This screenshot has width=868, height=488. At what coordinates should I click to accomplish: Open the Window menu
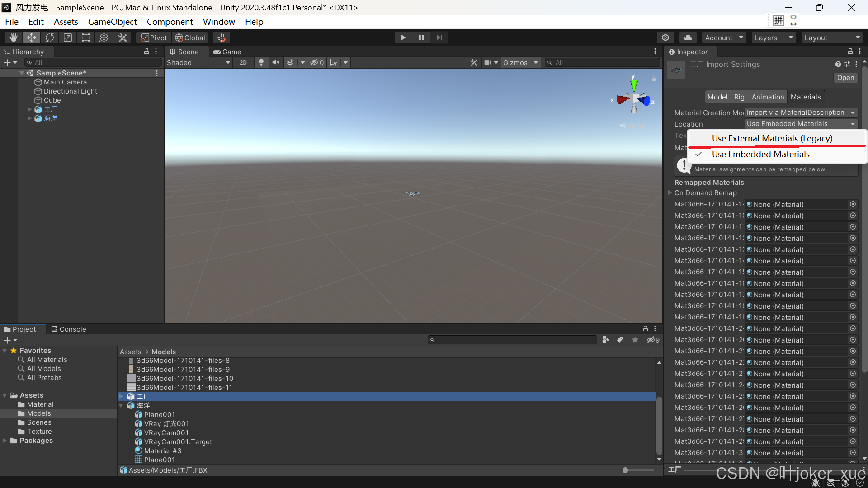click(219, 22)
